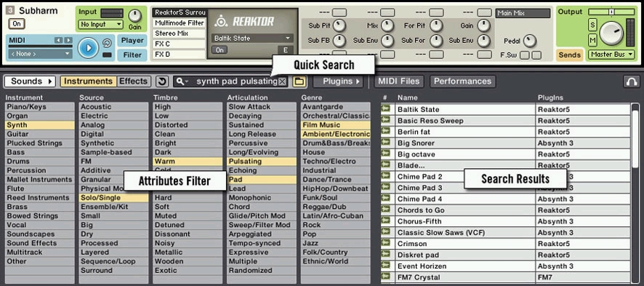Click the Sends button

(570, 55)
